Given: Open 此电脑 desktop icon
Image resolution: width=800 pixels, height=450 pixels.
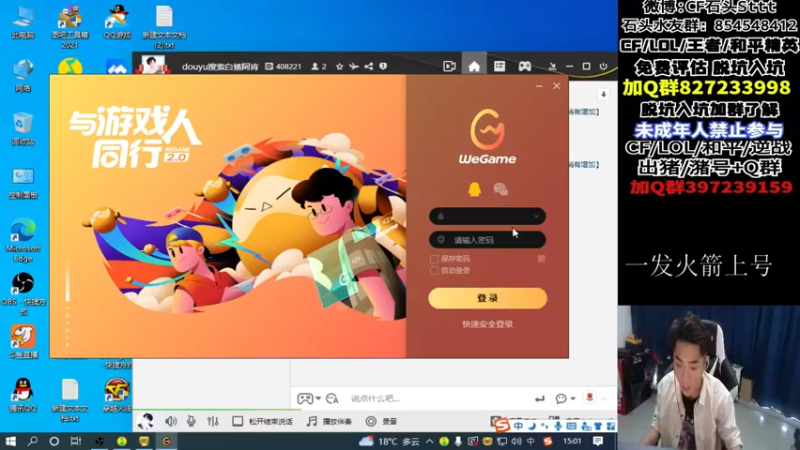Looking at the screenshot, I should pyautogui.click(x=22, y=21).
